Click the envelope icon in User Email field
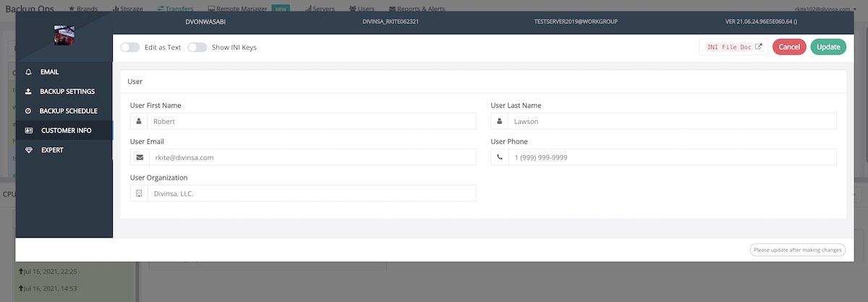The image size is (868, 302). coord(140,157)
